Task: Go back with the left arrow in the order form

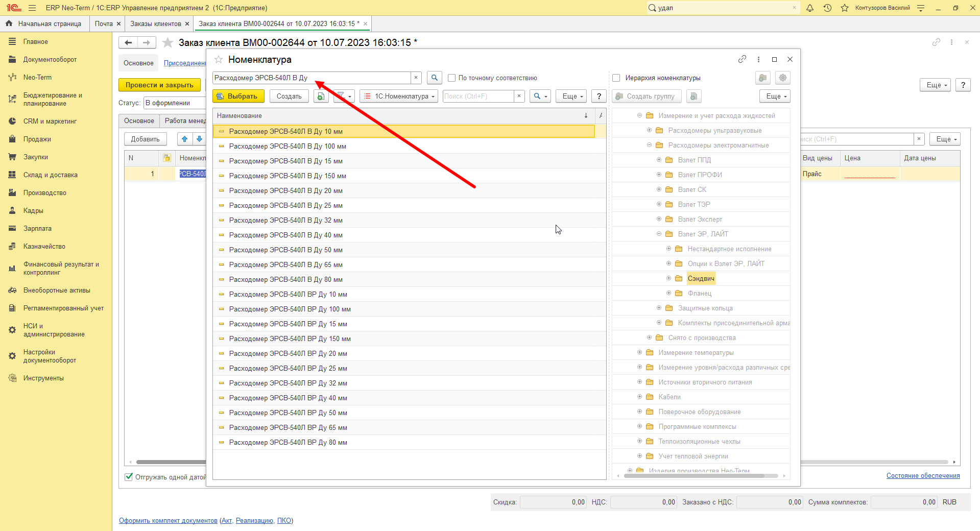Action: click(128, 42)
